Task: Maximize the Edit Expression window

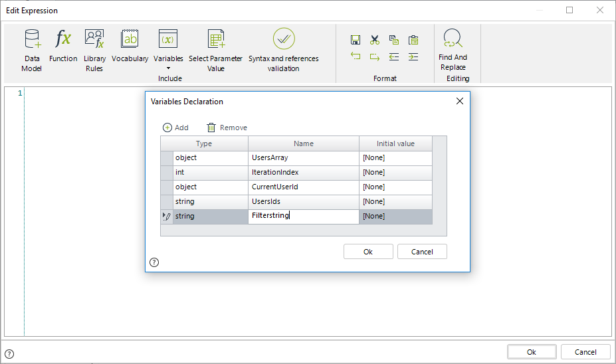Action: pos(569,10)
